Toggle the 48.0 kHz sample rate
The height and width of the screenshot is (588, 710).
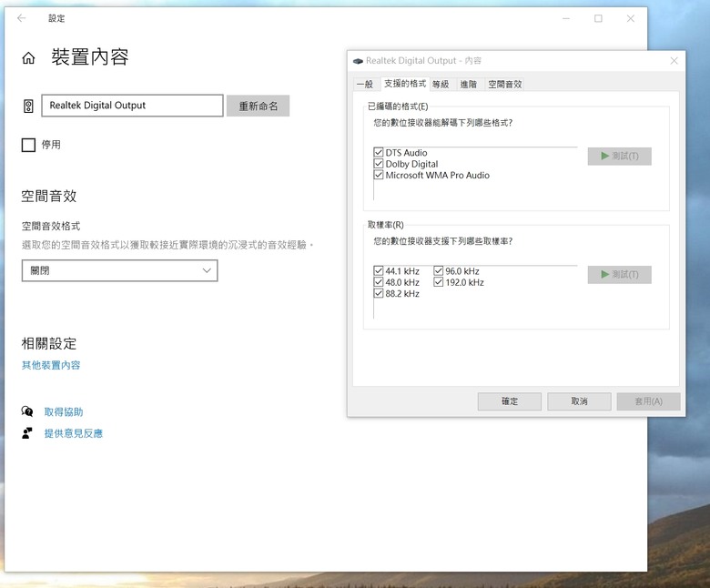(x=379, y=282)
